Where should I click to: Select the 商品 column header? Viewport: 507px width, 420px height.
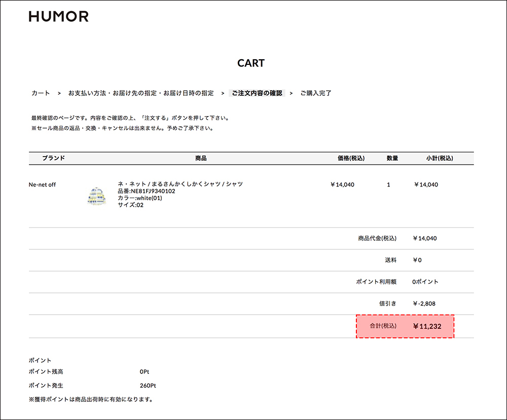201,158
